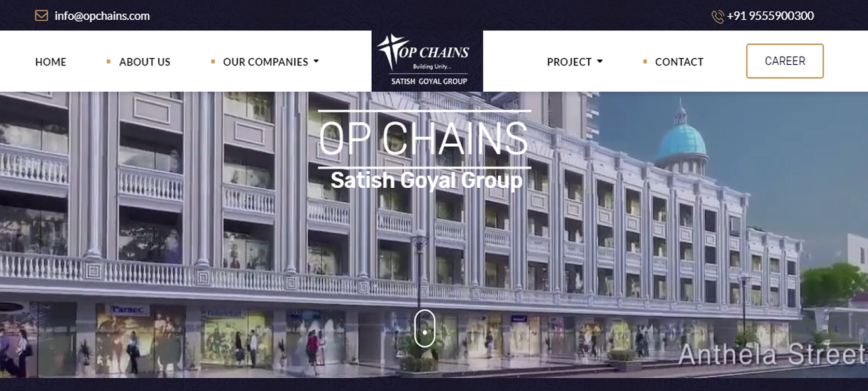
Task: Open the About Us page
Action: tap(145, 62)
